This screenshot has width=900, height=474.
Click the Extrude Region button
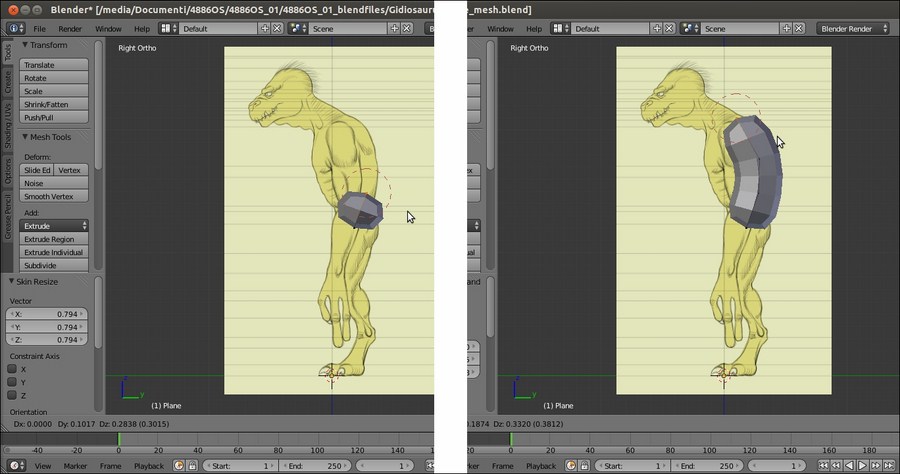[54, 239]
